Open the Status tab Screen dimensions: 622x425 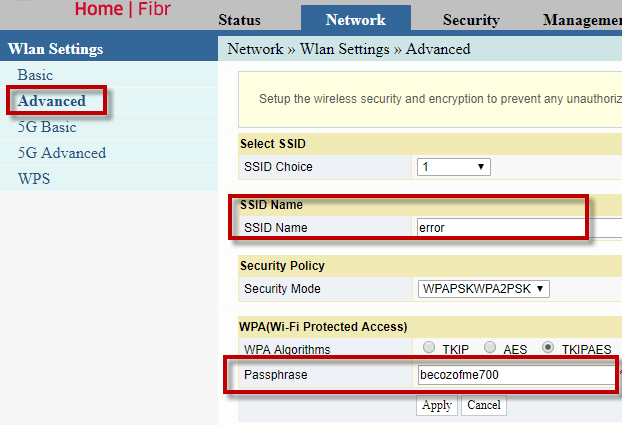tap(239, 20)
